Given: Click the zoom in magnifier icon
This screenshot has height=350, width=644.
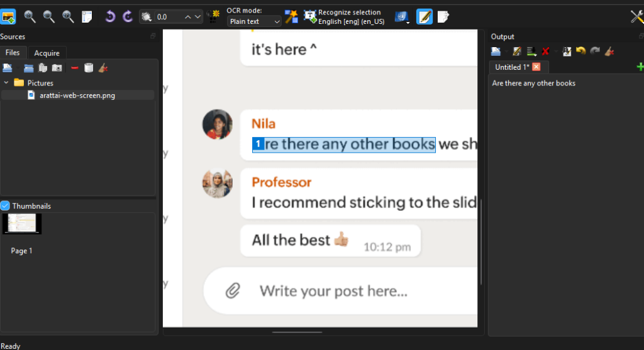Looking at the screenshot, I should 30,17.
